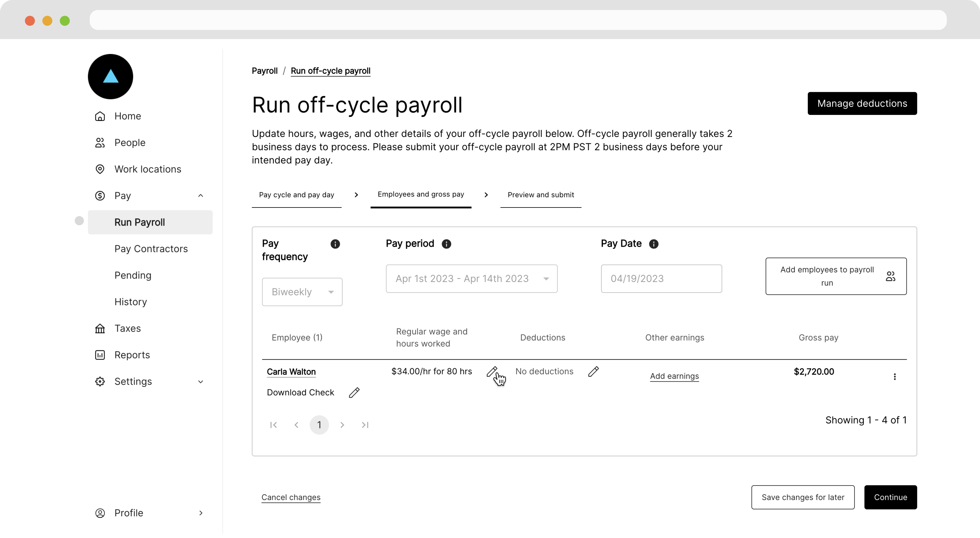Screen dimensions: 980x538
Task: Open the three-dot menu for Carla Walton
Action: [895, 377]
